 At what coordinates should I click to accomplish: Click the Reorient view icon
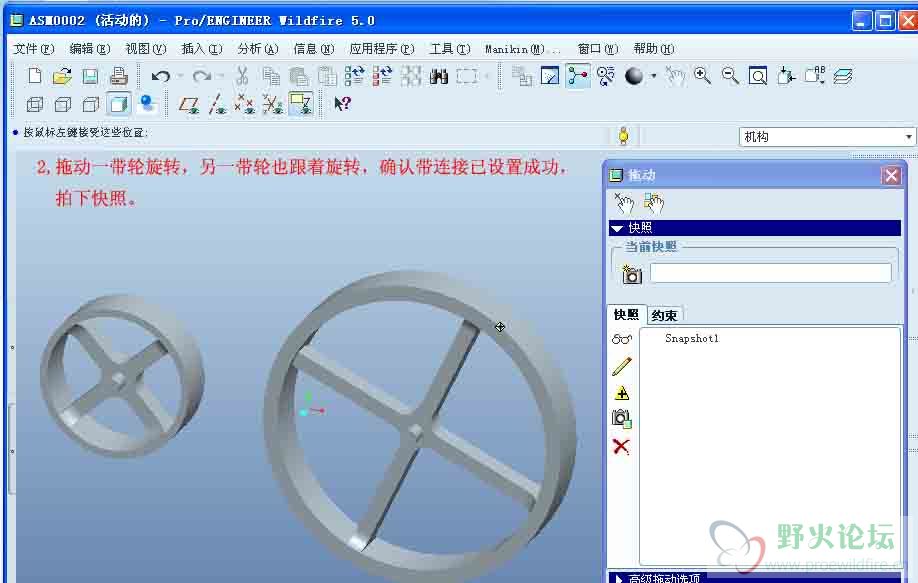pyautogui.click(x=786, y=76)
